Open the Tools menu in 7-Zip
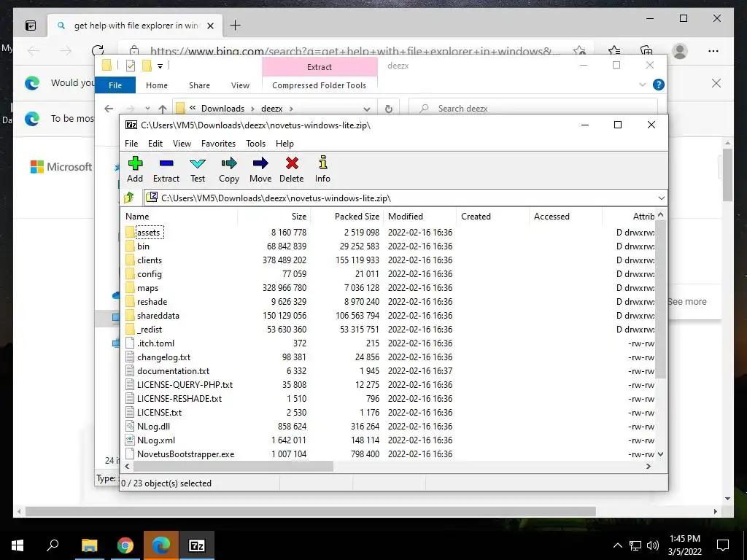 pyautogui.click(x=255, y=144)
